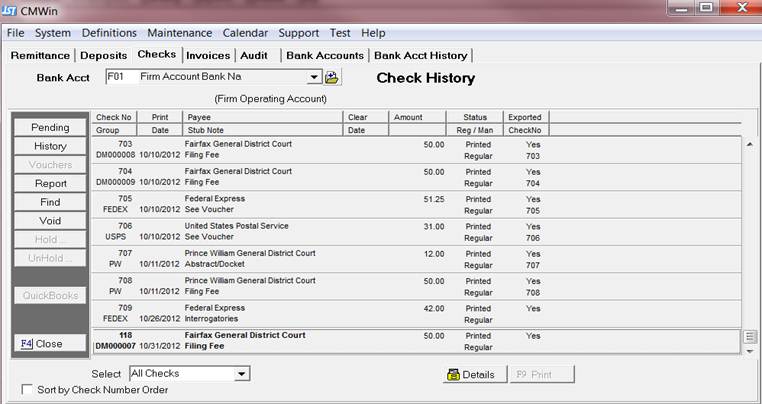The image size is (762, 404).
Task: Click the CMWin application icon in title bar
Action: tap(12, 11)
